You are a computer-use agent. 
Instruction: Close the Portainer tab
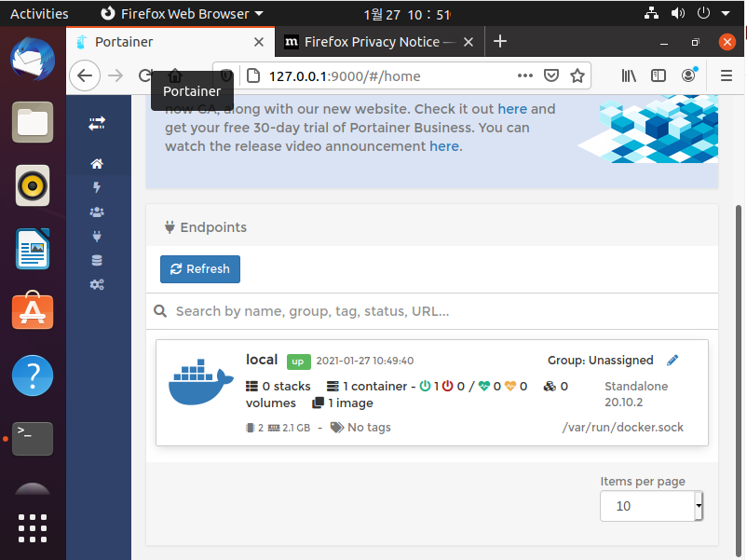(x=259, y=42)
